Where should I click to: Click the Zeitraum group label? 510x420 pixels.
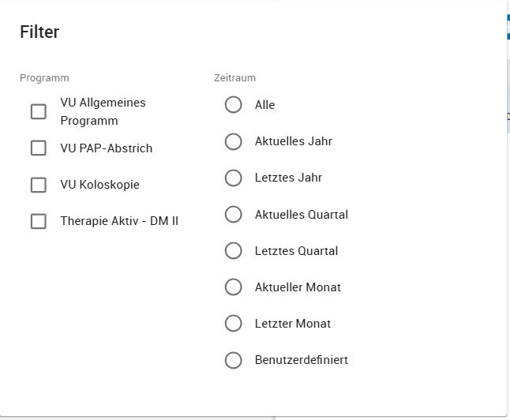tap(234, 78)
